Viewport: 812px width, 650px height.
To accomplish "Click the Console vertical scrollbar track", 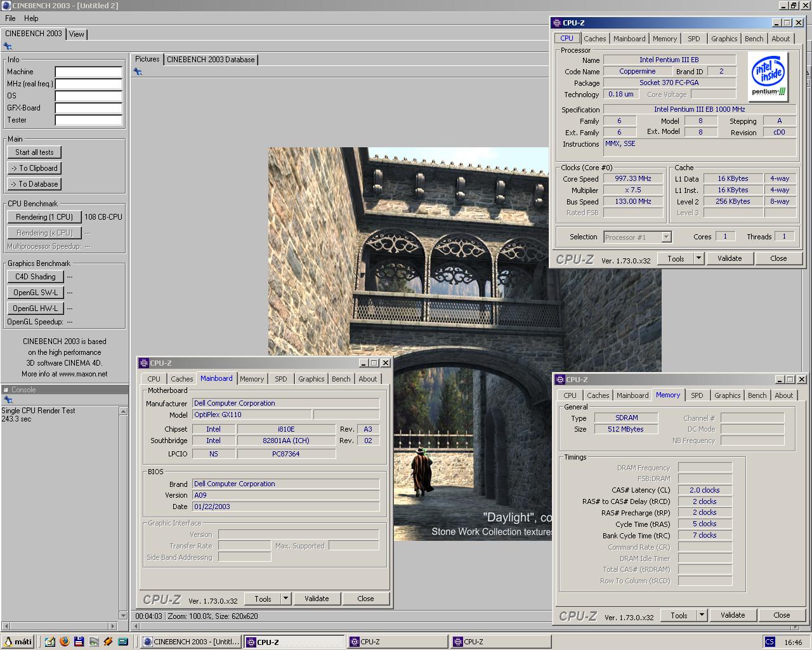I will click(123, 513).
